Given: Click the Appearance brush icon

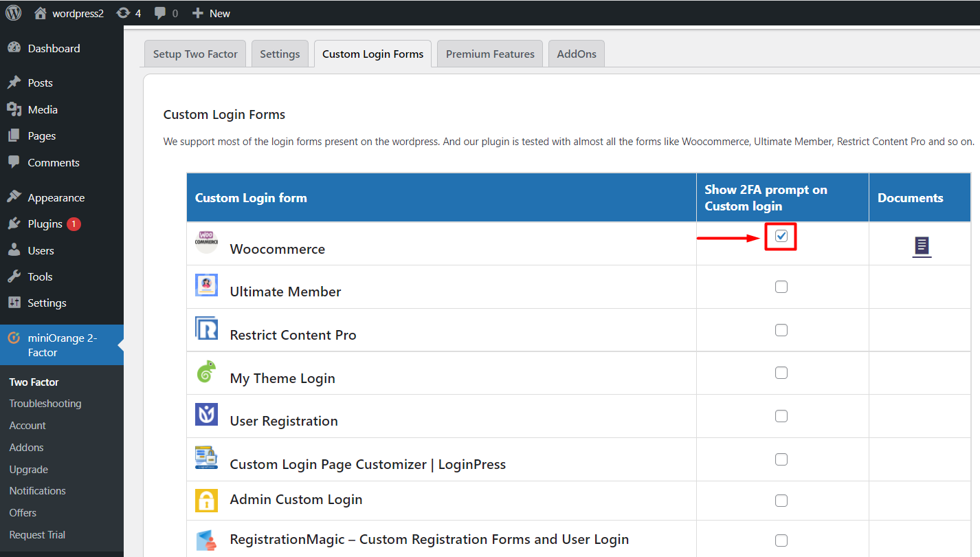Looking at the screenshot, I should coord(14,197).
